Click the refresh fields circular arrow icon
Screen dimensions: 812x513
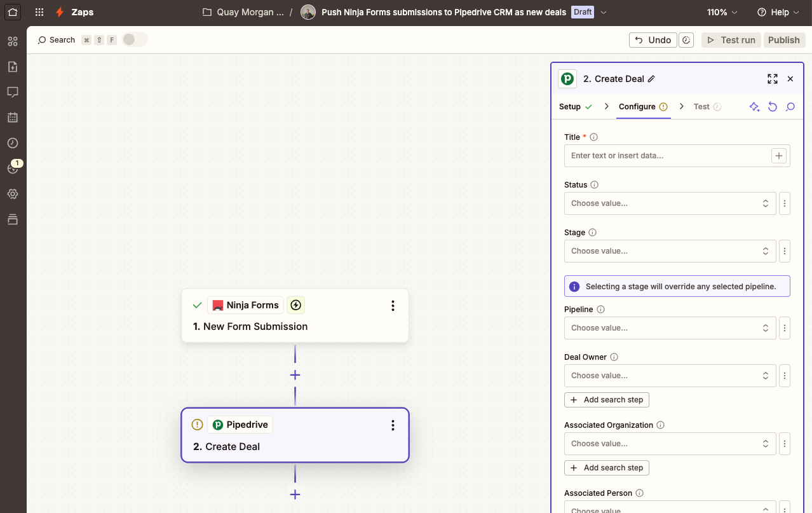coord(773,107)
